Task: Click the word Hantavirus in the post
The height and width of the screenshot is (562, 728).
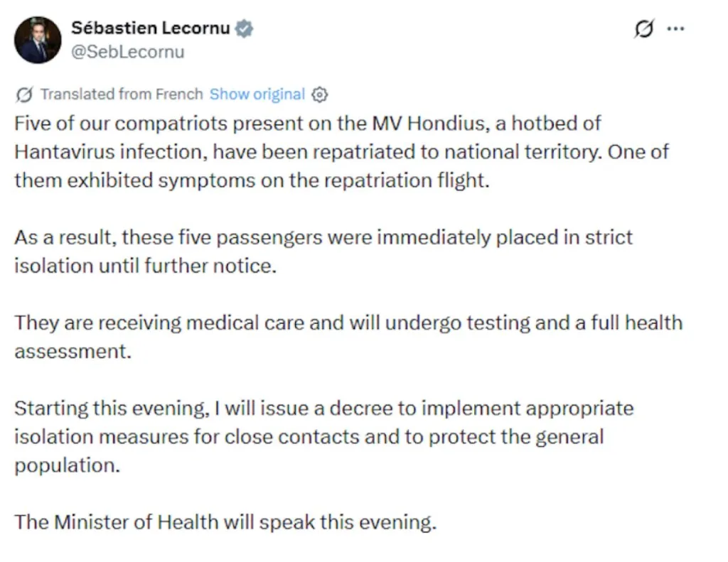Action: 65,152
